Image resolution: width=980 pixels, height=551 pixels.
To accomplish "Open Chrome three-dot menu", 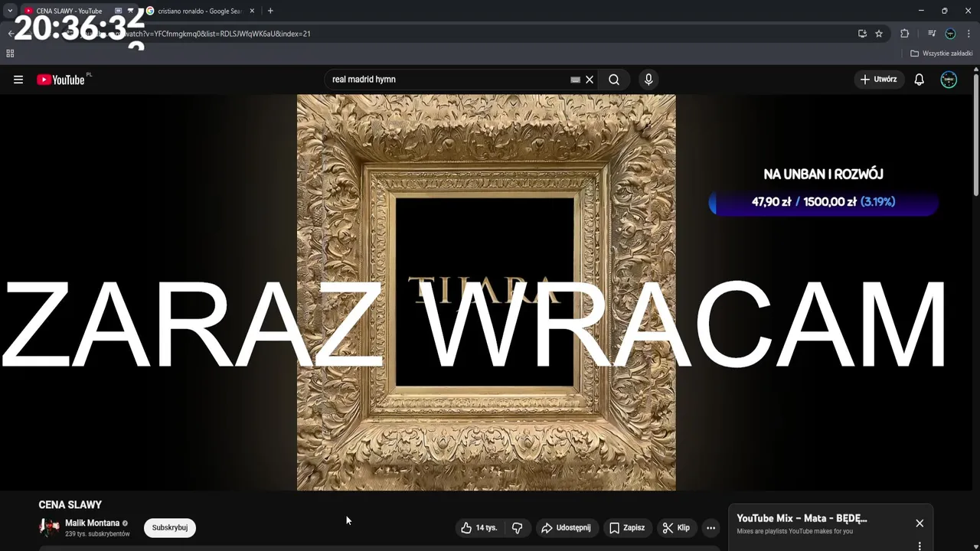I will (x=969, y=34).
